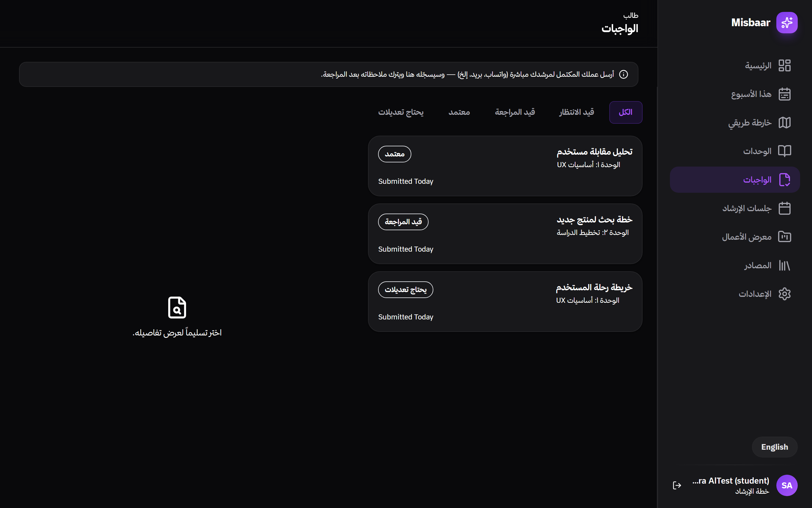Select the الواجبات sidebar item
This screenshot has height=508, width=812.
tap(734, 180)
